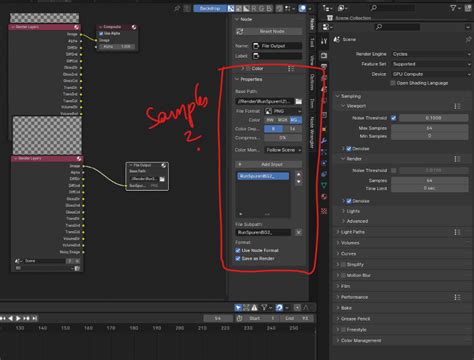474x360 pixels.
Task: Click the File Output node header
Action: click(147, 165)
